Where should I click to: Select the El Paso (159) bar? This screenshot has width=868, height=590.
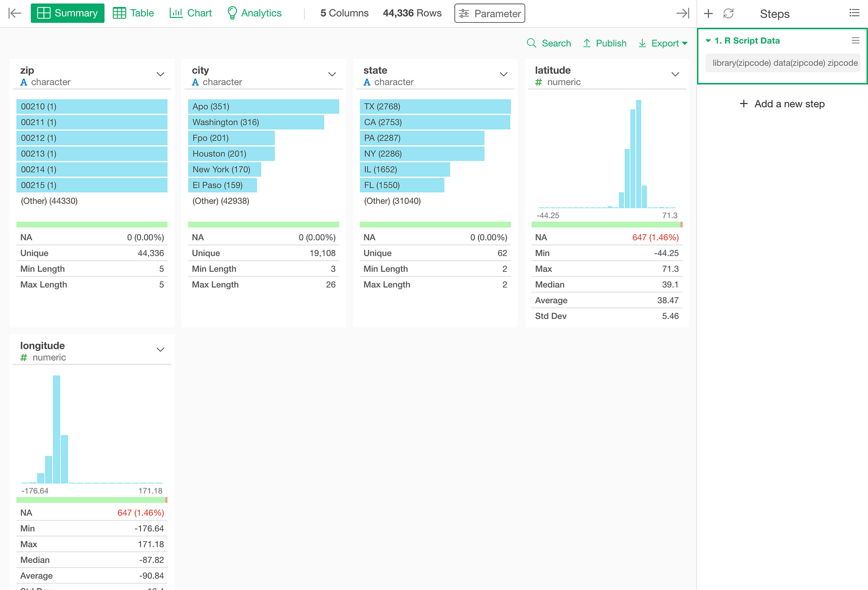click(x=222, y=185)
